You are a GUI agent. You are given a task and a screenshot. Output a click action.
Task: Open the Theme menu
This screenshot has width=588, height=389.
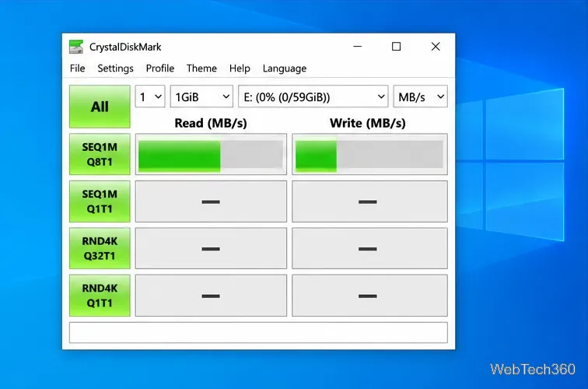[201, 68]
